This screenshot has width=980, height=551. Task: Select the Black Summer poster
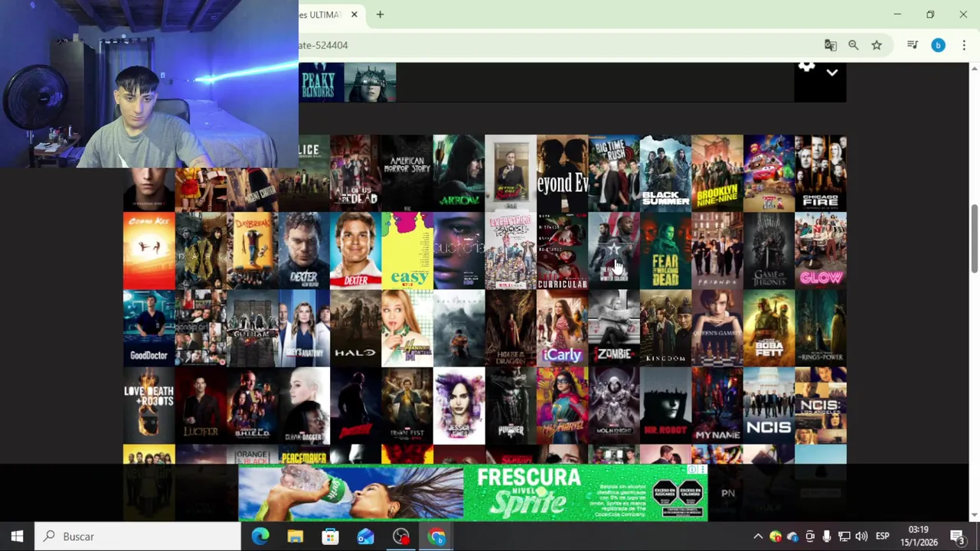click(665, 173)
